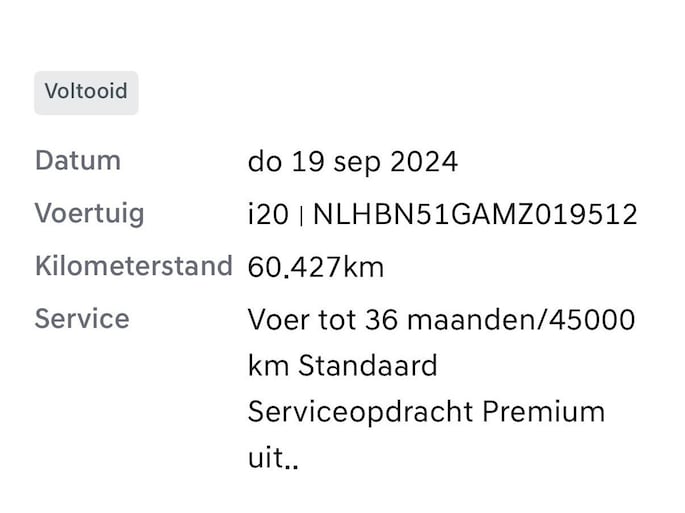This screenshot has height=513, width=685.
Task: Click the word Standaard in service text
Action: [368, 366]
